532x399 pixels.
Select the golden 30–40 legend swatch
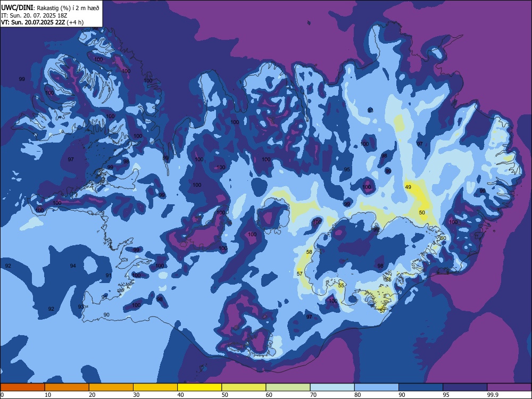[x=155, y=387]
